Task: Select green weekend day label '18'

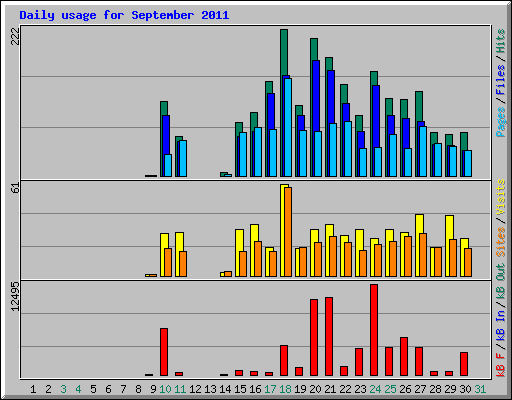Action: 285,389
